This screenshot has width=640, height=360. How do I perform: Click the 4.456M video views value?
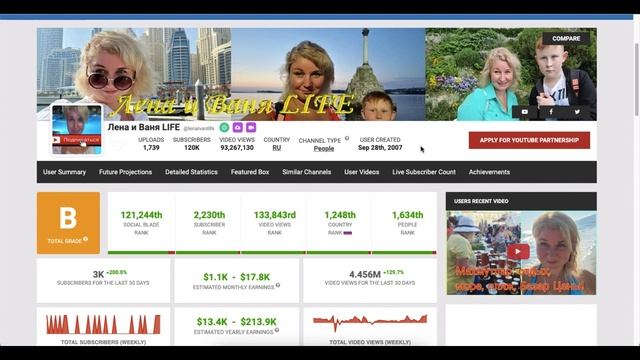pyautogui.click(x=365, y=275)
